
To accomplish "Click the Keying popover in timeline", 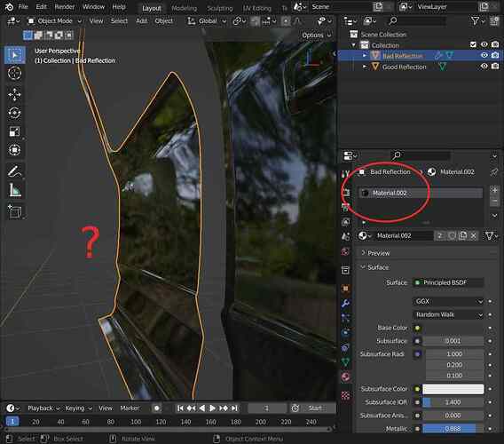I will pos(79,408).
